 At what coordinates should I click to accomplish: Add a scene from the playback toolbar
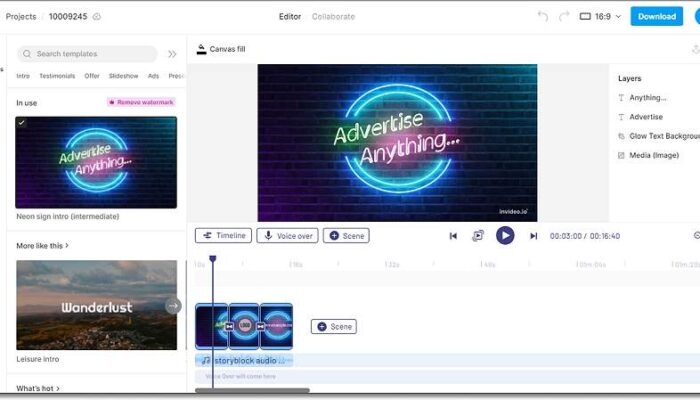point(346,236)
